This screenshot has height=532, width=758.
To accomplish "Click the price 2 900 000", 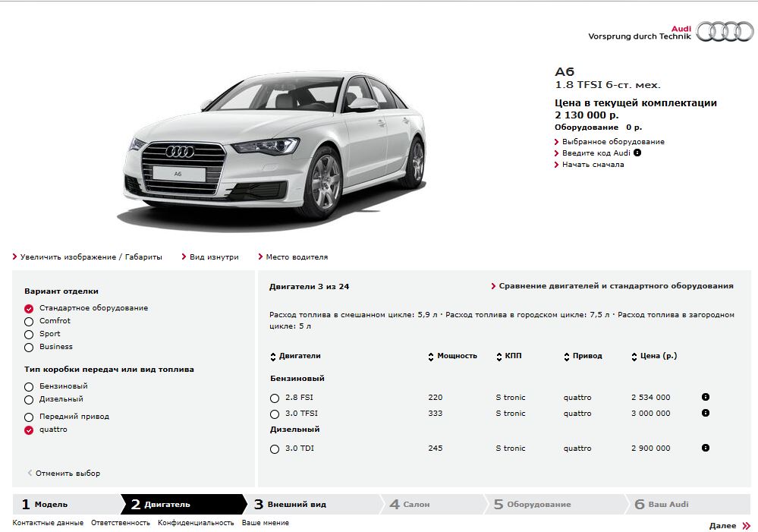I will click(x=651, y=448).
